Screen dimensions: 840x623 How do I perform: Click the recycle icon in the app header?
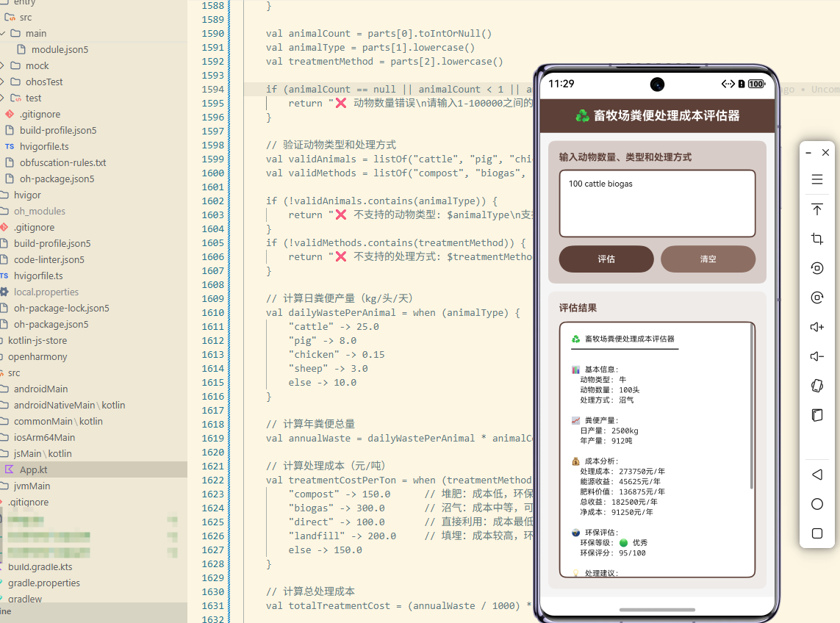pos(582,115)
